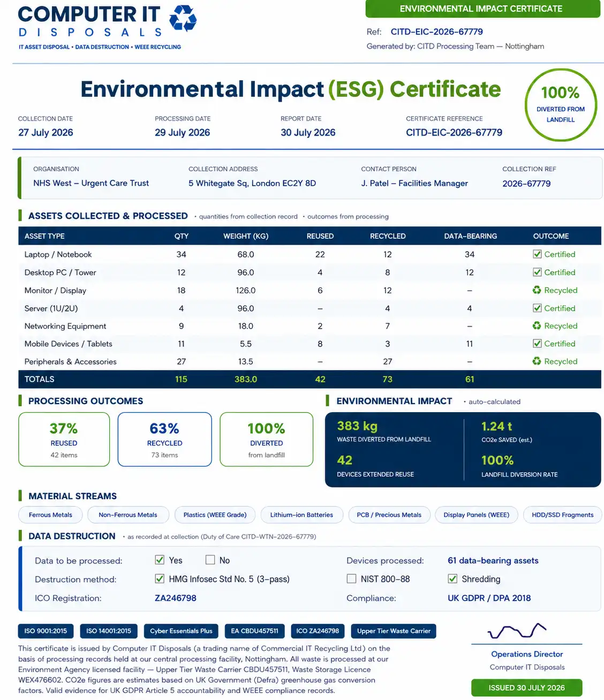
Task: Tick the NIST 800-88 checkbox
Action: (x=351, y=579)
